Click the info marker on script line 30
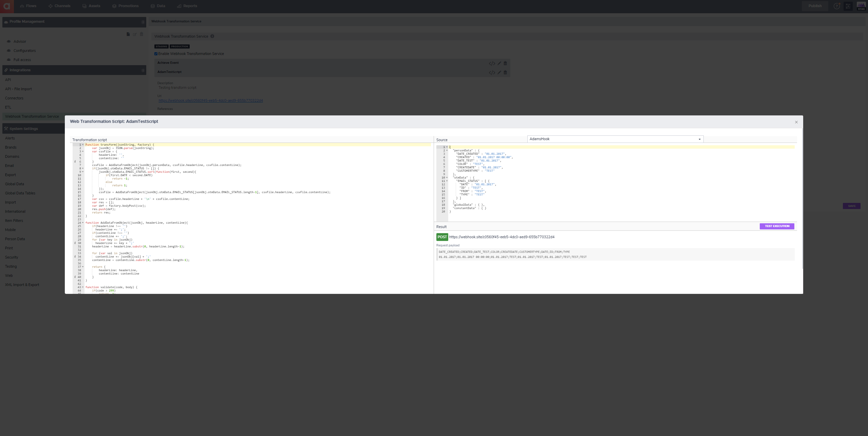The height and width of the screenshot is (436, 868). [75, 243]
